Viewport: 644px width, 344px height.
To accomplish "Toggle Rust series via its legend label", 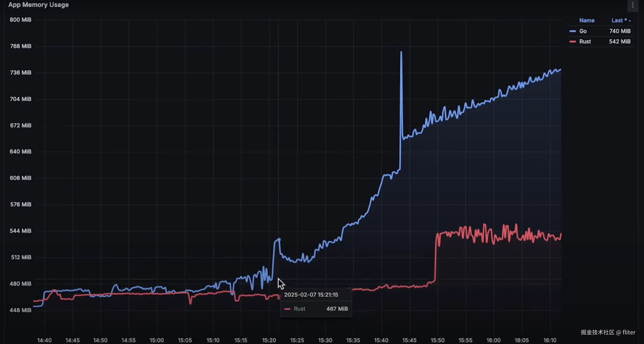I will tap(585, 42).
